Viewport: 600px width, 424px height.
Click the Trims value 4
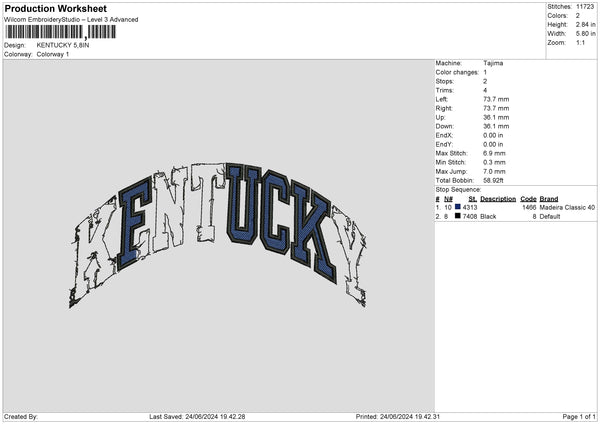(485, 90)
